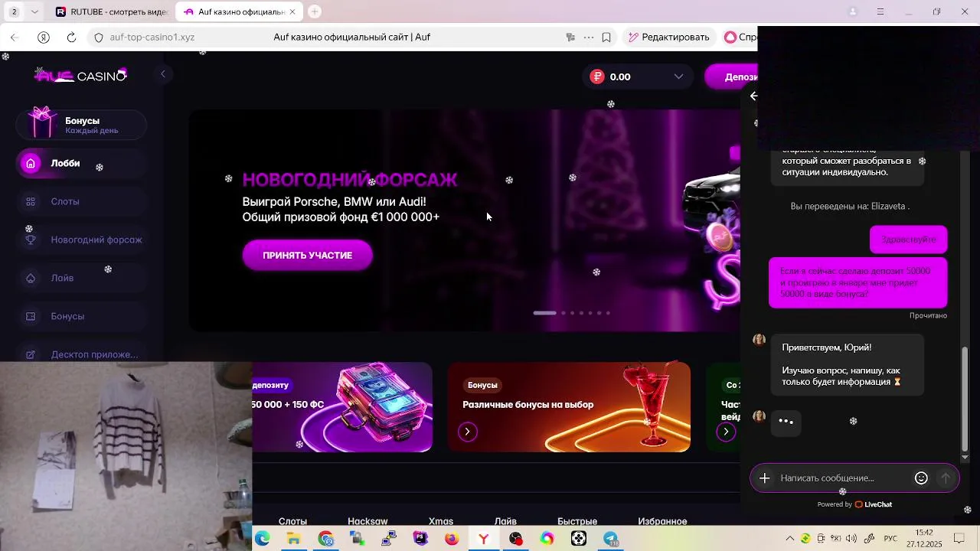
Task: Open the 15:42 clock and date flyout
Action: 924,539
